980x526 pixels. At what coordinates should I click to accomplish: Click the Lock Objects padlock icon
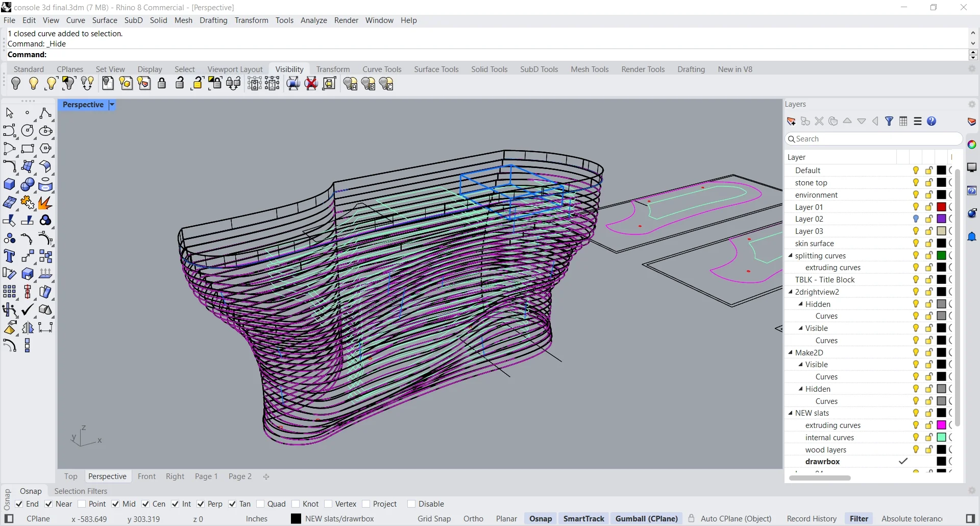pos(162,84)
